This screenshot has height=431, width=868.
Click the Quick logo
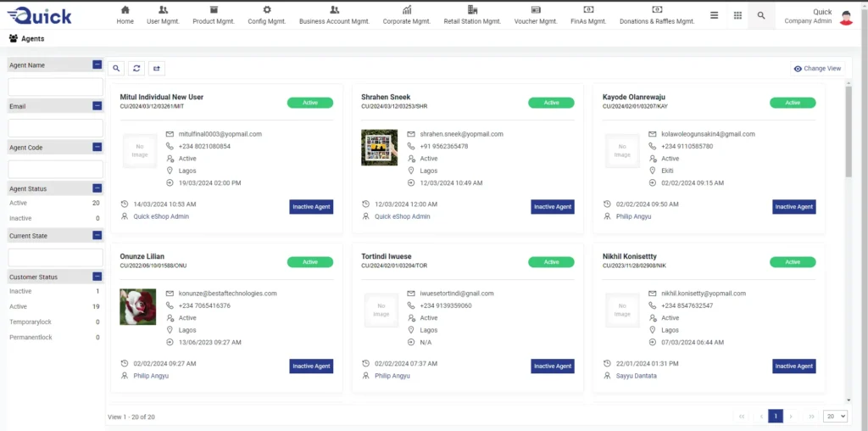(39, 15)
